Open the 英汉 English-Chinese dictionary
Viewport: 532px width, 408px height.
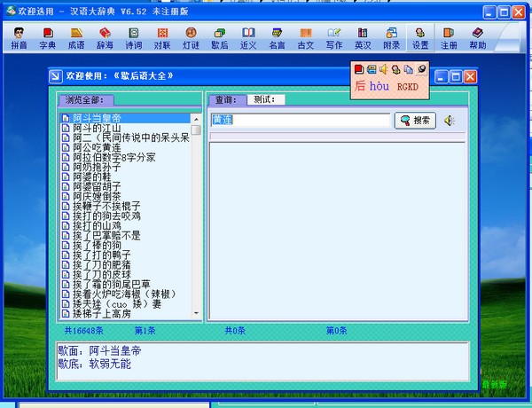(x=363, y=38)
